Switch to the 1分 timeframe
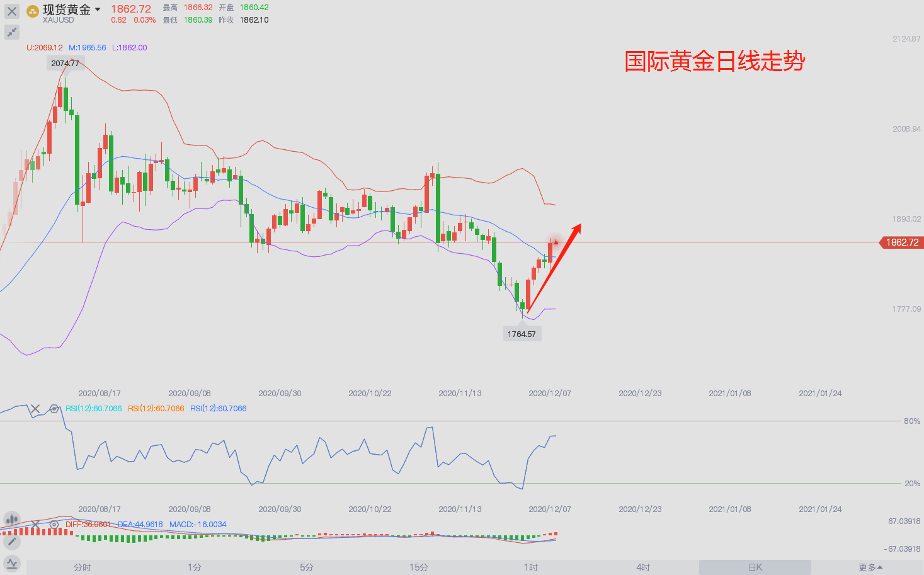 click(195, 567)
